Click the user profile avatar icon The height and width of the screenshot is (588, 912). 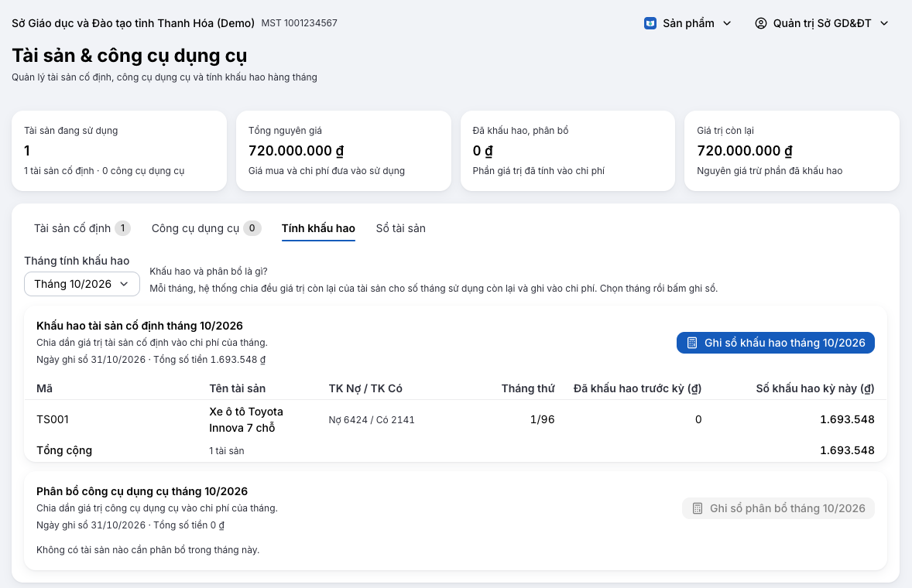coord(761,23)
